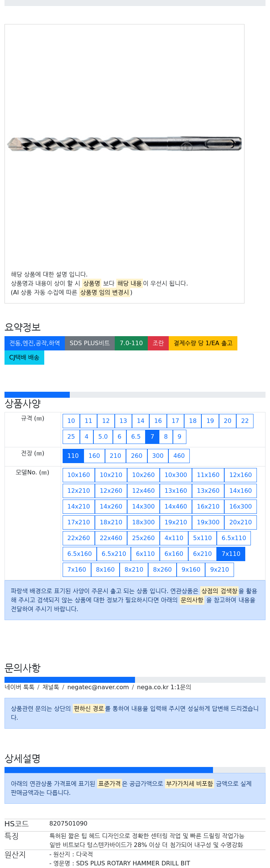Pick 460 in the 전장 length options
The width and height of the screenshot is (270, 868).
click(x=179, y=456)
